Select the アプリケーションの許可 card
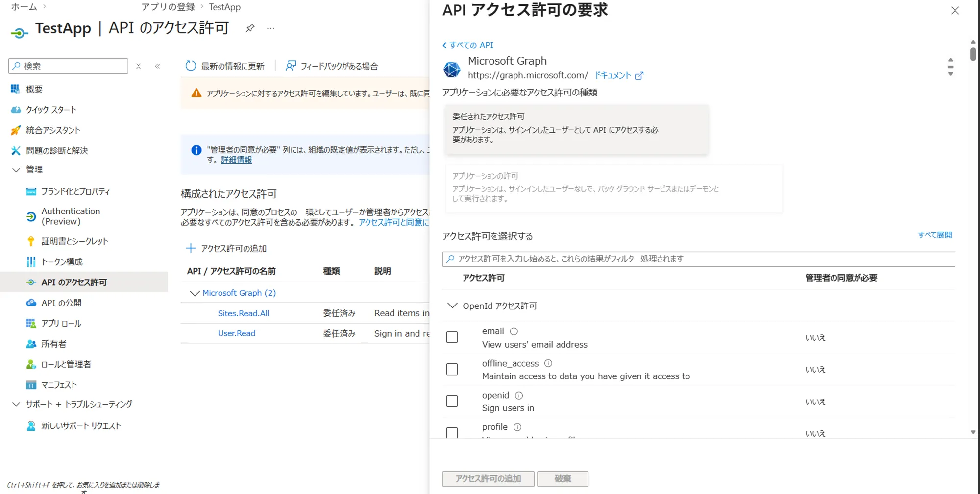Viewport: 980px width, 494px height. pos(614,188)
